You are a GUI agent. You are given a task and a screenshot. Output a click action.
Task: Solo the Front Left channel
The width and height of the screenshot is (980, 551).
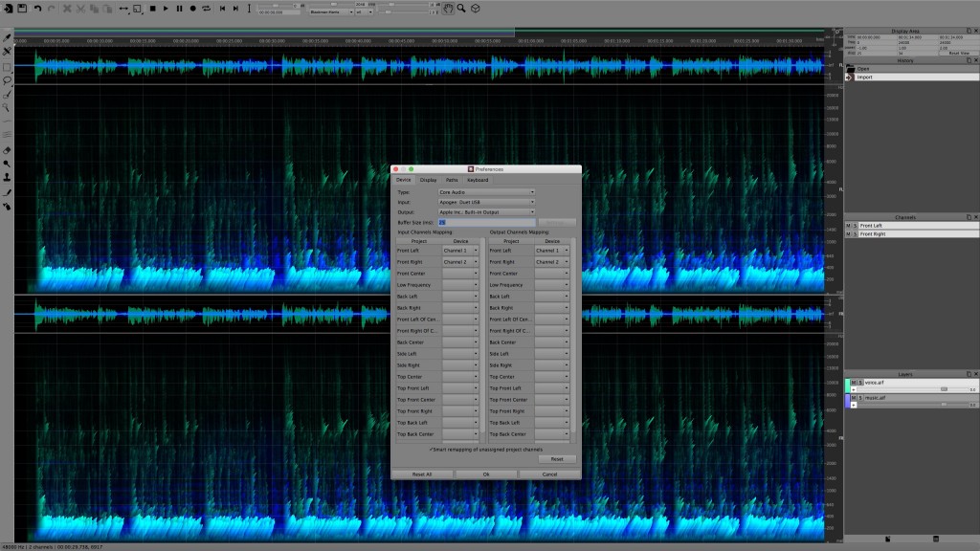(x=854, y=226)
